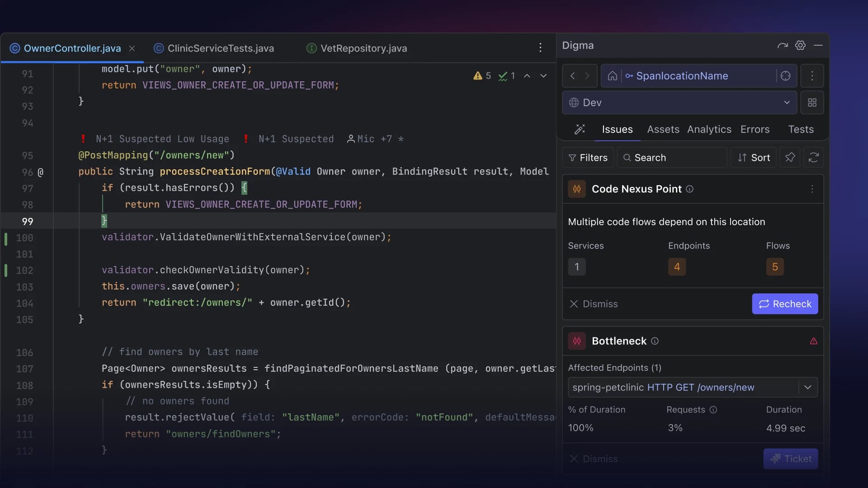Switch to Assets tab

coord(663,130)
